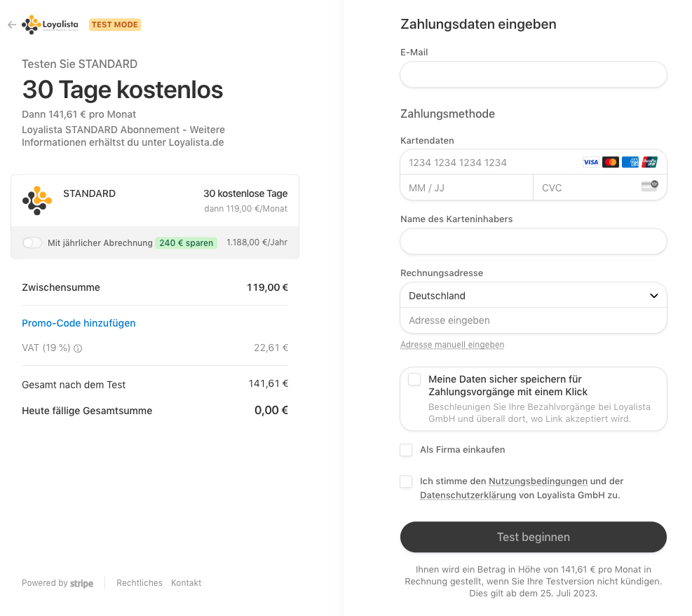The image size is (692, 616).
Task: Click the American Express card icon
Action: [x=630, y=163]
